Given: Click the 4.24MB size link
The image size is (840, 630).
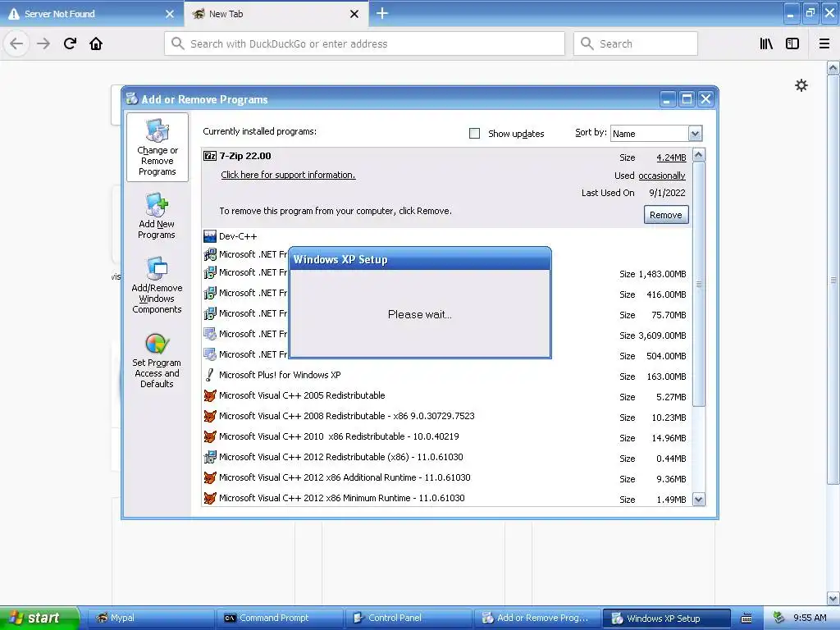Looking at the screenshot, I should pos(671,157).
